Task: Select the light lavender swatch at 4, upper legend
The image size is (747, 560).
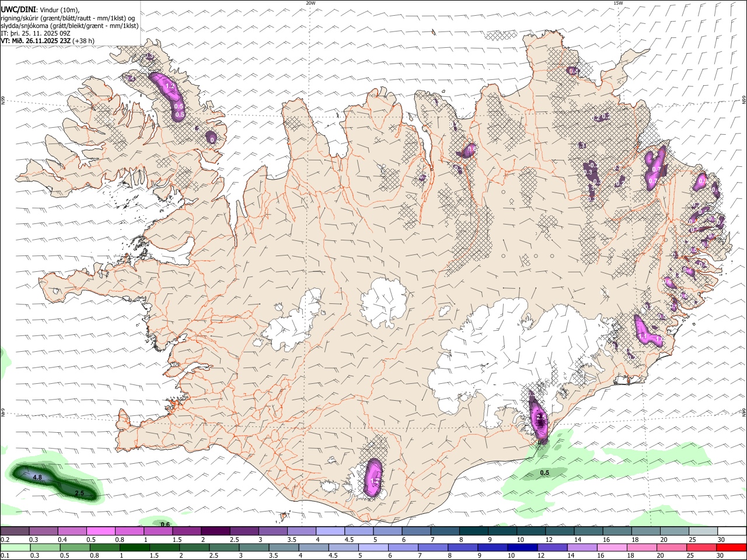Action: [330, 531]
